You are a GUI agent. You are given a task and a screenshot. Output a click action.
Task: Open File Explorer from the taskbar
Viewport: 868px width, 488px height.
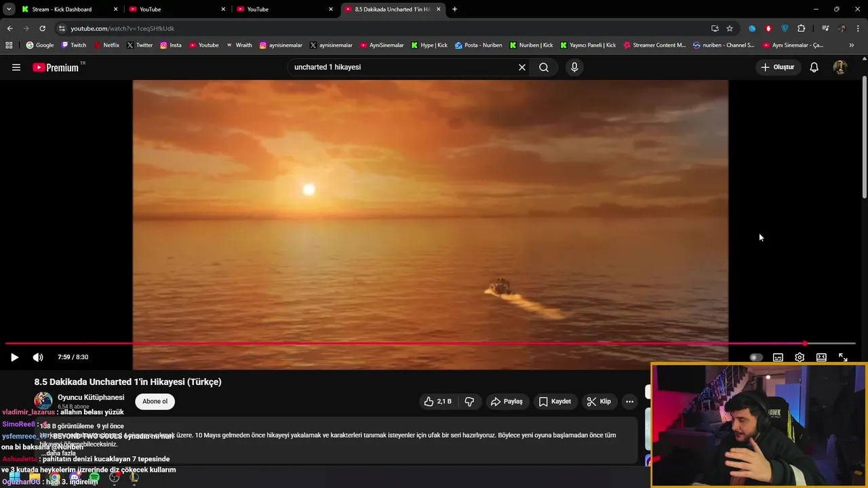(35, 478)
